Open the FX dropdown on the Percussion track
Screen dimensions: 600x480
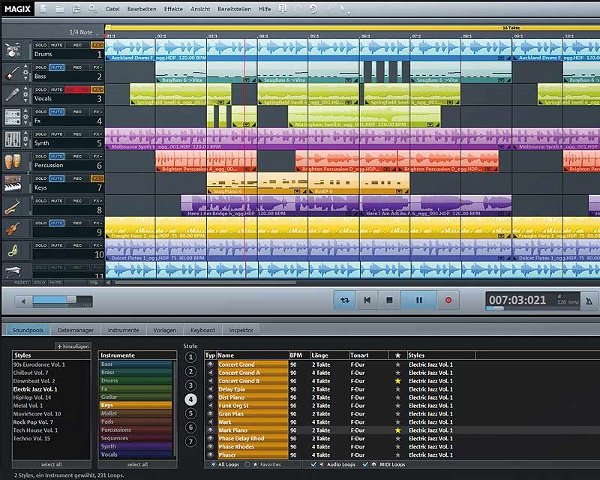pyautogui.click(x=98, y=156)
